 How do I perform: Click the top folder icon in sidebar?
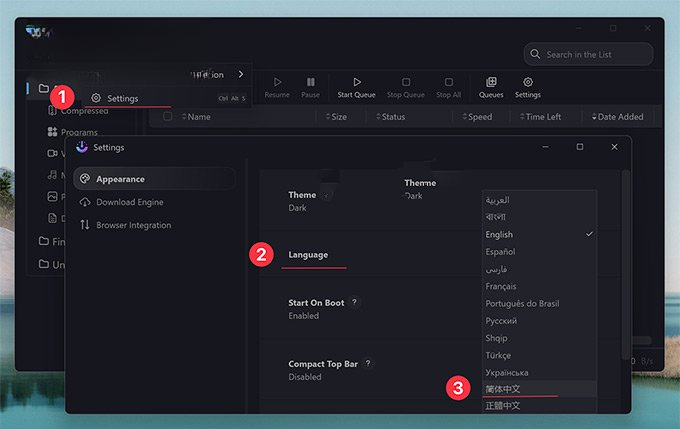tap(44, 88)
